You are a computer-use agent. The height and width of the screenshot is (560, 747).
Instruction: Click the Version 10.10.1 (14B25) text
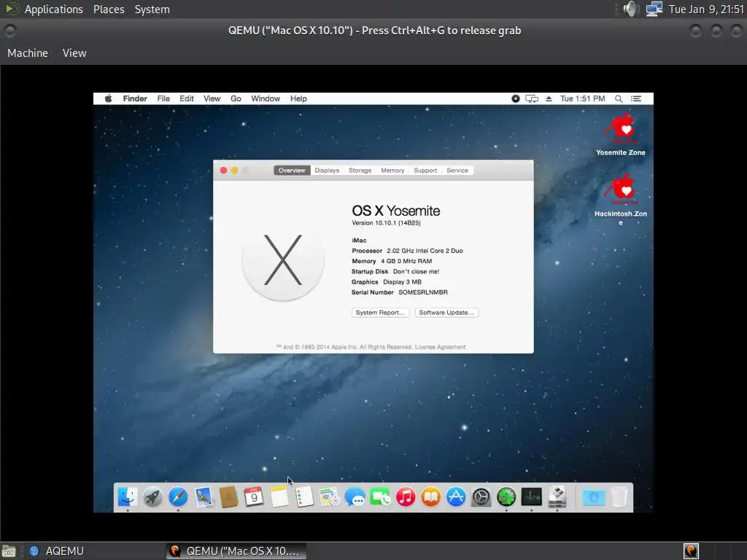click(387, 223)
